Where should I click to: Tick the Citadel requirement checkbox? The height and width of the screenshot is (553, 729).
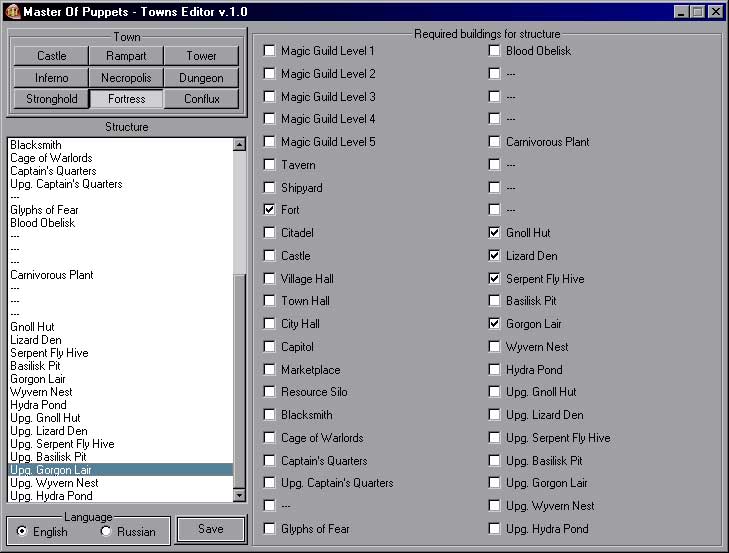coord(269,232)
